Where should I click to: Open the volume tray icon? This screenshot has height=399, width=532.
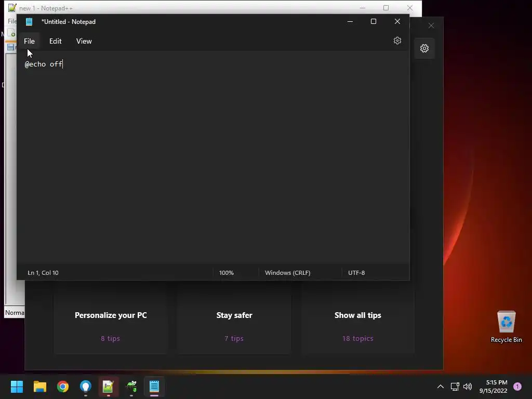pos(468,387)
